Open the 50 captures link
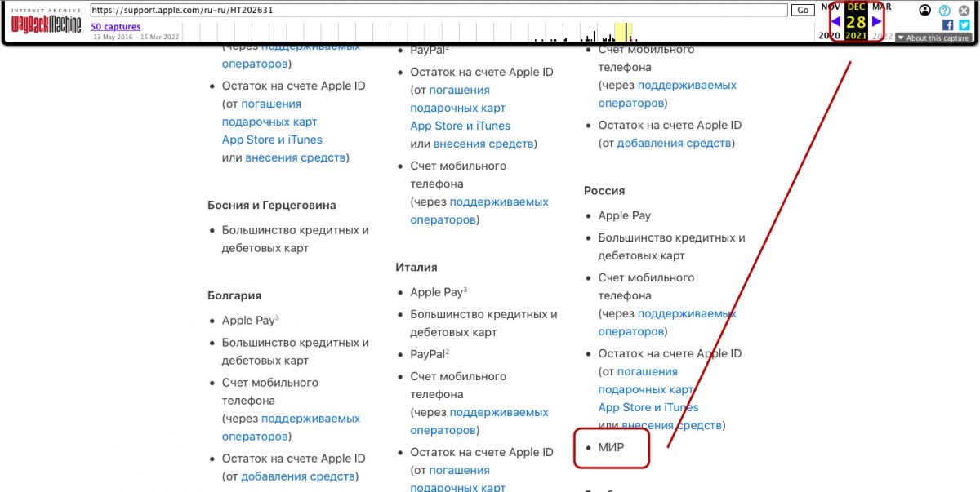The height and width of the screenshot is (492, 980). (115, 27)
